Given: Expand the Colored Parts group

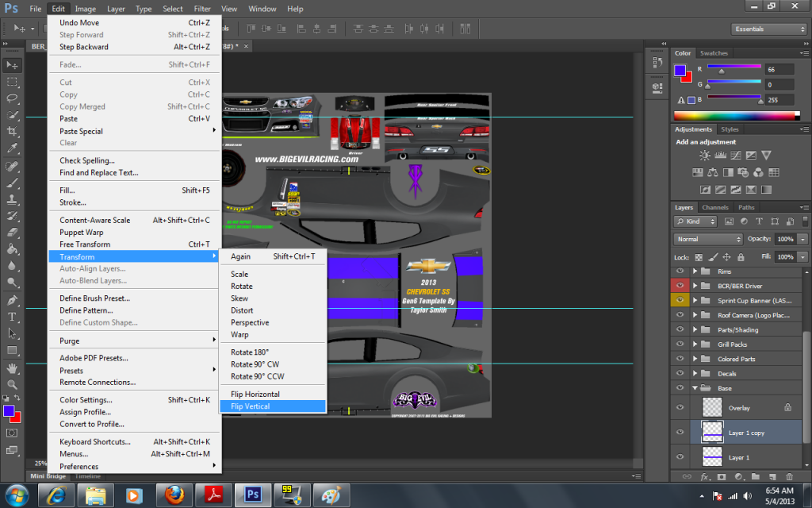Looking at the screenshot, I should pos(695,358).
